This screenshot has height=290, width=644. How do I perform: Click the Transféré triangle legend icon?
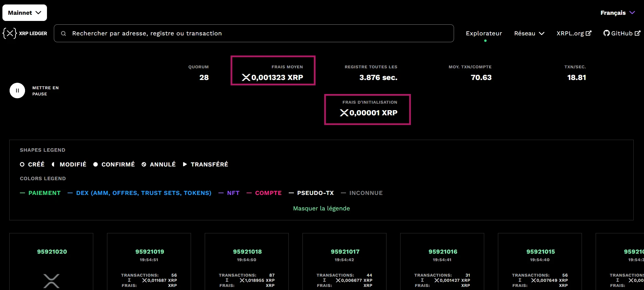coord(185,164)
